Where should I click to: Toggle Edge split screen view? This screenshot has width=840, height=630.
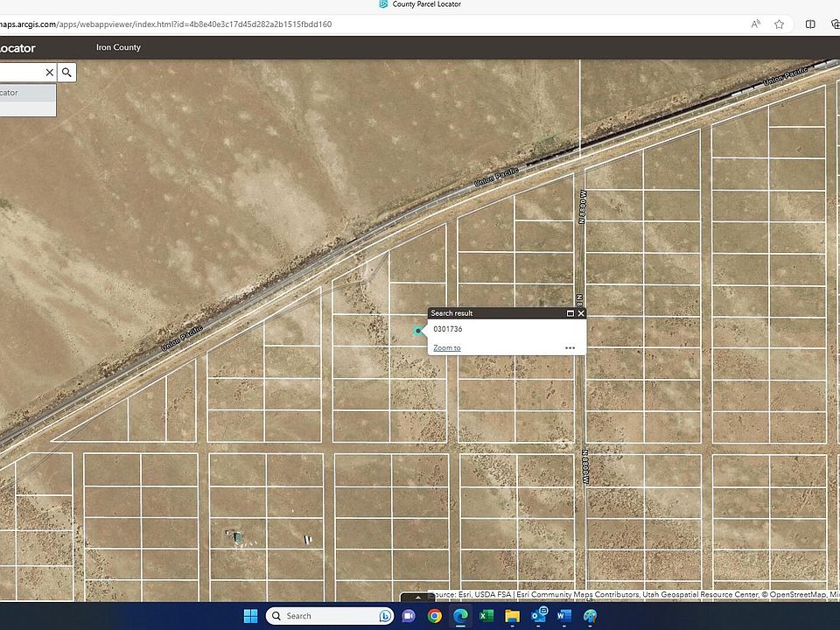pos(811,24)
